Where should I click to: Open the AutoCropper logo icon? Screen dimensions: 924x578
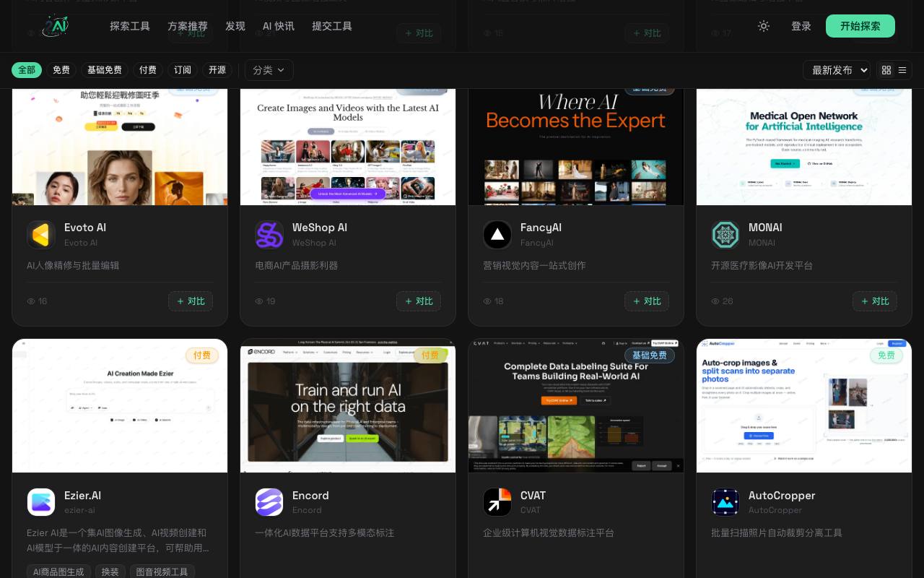coord(725,502)
